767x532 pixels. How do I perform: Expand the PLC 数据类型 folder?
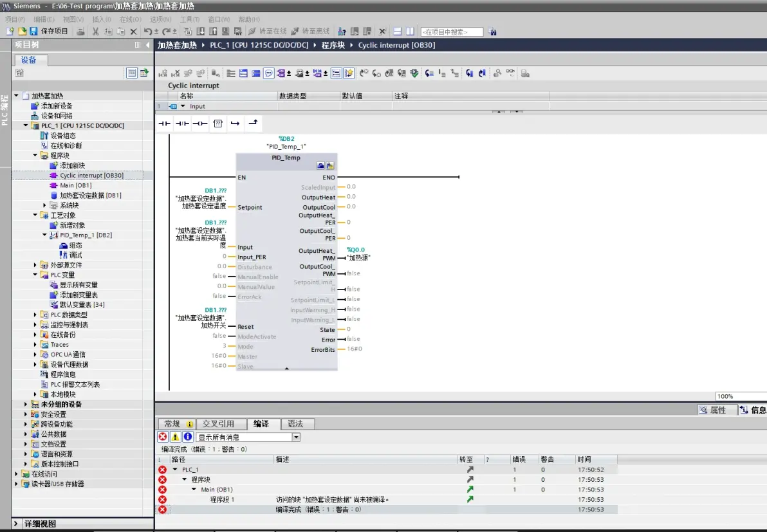pos(35,315)
